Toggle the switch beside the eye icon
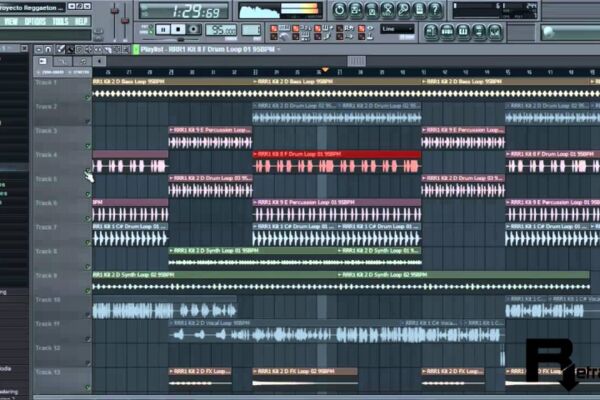Screen dimensions: 600x400 click(362, 28)
